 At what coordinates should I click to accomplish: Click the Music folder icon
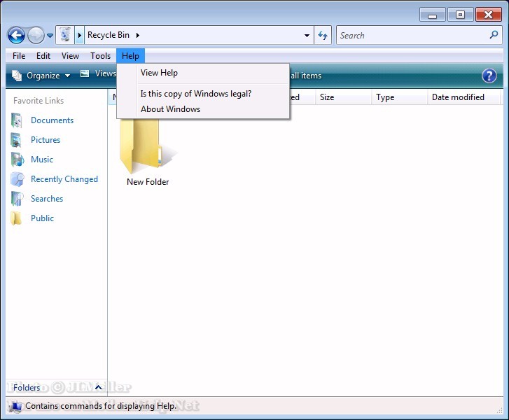pos(17,160)
